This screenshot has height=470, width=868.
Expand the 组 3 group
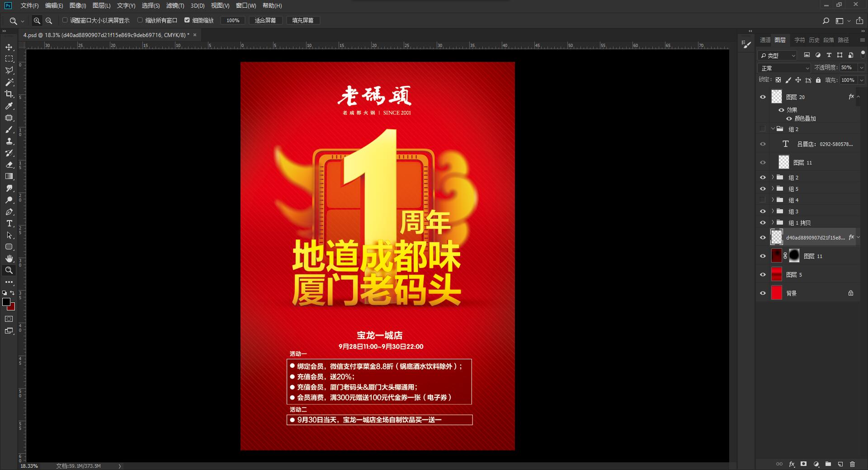point(773,211)
